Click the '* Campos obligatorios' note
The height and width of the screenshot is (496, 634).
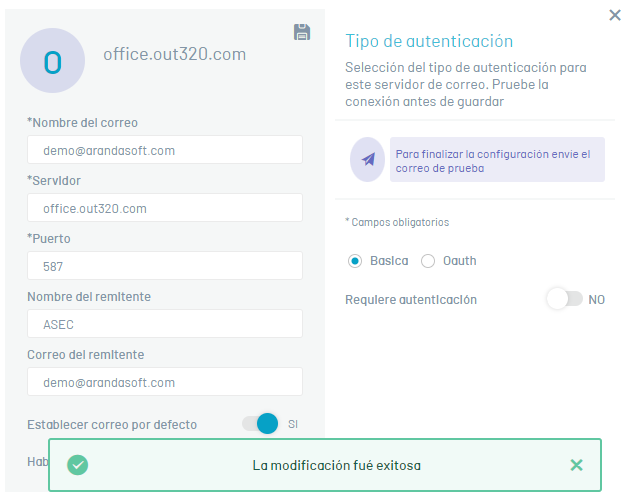pyautogui.click(x=397, y=222)
